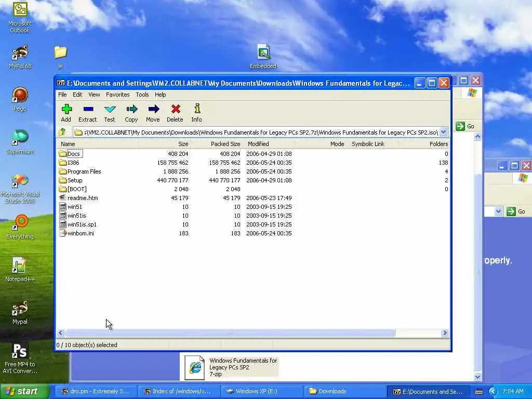The width and height of the screenshot is (532, 399).
Task: Sort by the Size column header
Action: point(164,144)
